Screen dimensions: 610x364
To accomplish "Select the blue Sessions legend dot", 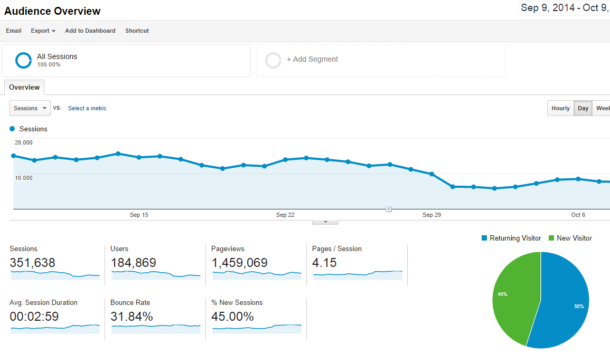I will 12,129.
